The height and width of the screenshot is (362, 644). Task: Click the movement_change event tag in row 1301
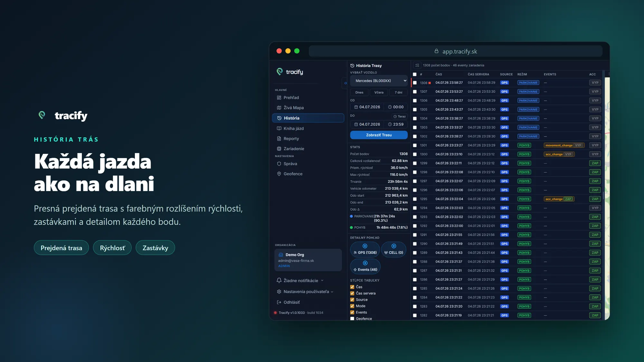coord(564,145)
